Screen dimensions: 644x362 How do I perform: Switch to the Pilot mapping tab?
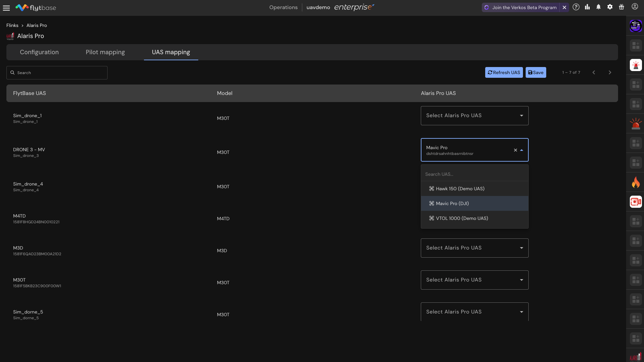point(105,52)
